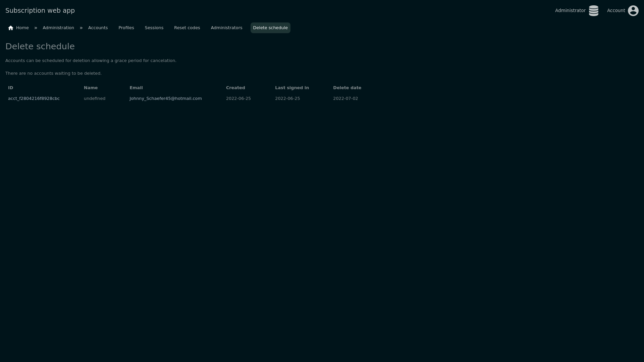Open account acct_f2804216f8928cbc link

tap(34, 99)
